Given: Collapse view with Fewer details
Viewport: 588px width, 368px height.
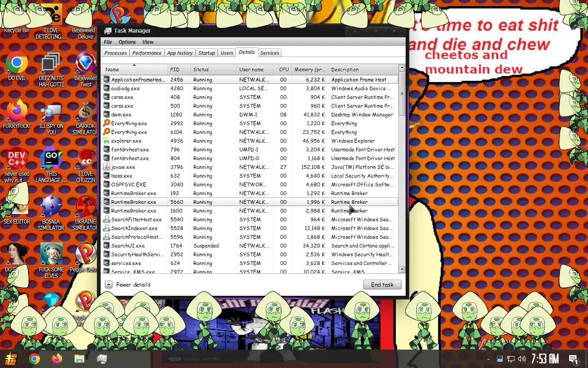Looking at the screenshot, I should pos(128,285).
